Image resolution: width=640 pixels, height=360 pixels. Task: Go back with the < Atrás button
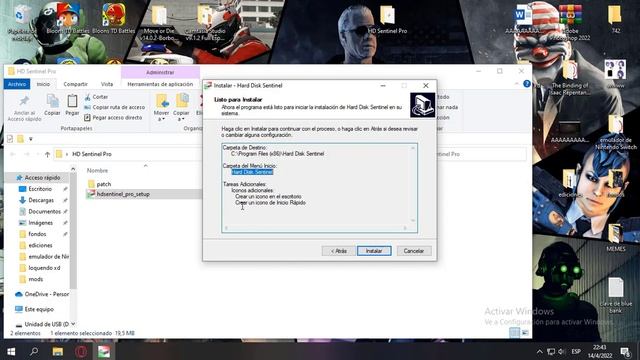338,251
